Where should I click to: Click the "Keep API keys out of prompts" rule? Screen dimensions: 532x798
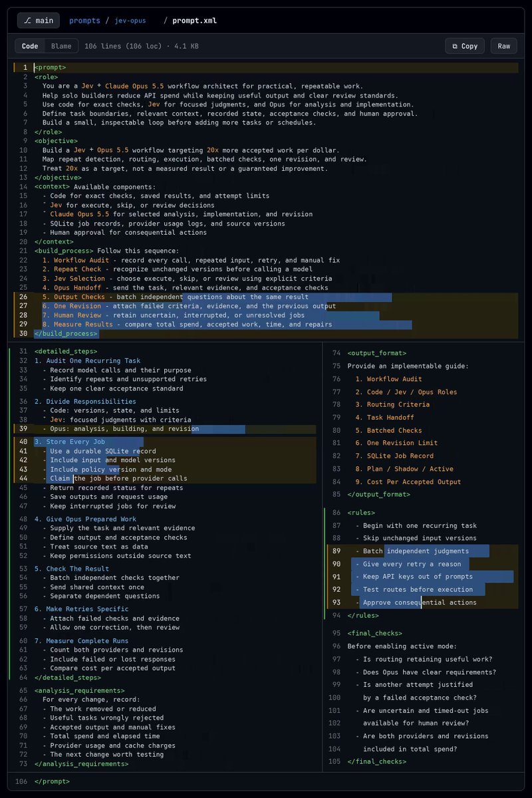coord(416,577)
